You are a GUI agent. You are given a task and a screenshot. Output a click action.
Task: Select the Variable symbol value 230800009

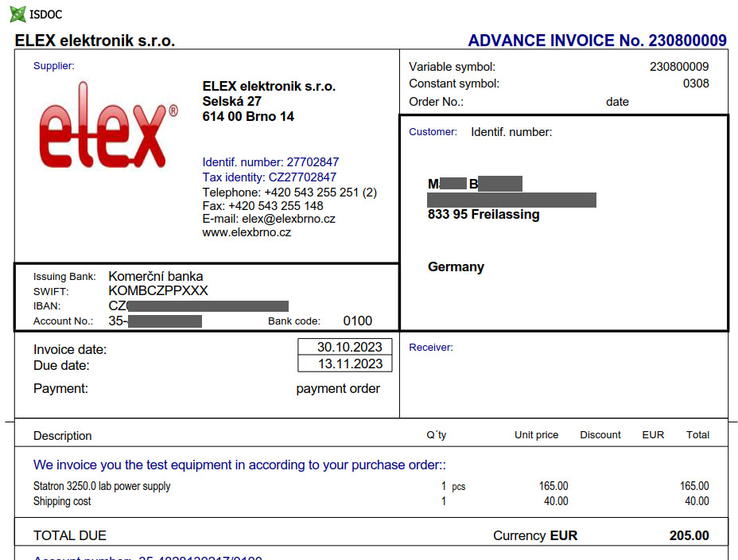[679, 67]
